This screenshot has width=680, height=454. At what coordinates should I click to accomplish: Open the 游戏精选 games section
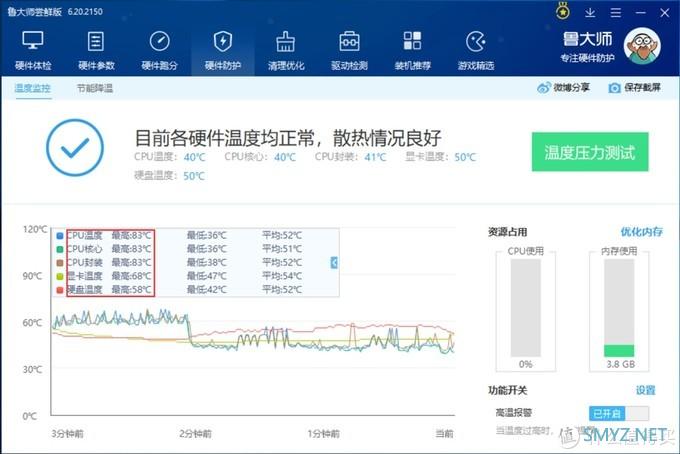click(476, 50)
